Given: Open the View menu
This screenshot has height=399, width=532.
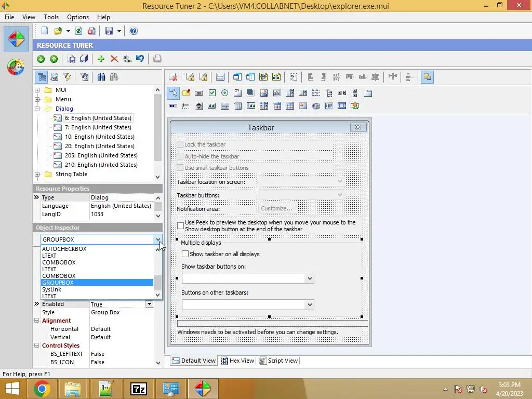Looking at the screenshot, I should [x=29, y=17].
